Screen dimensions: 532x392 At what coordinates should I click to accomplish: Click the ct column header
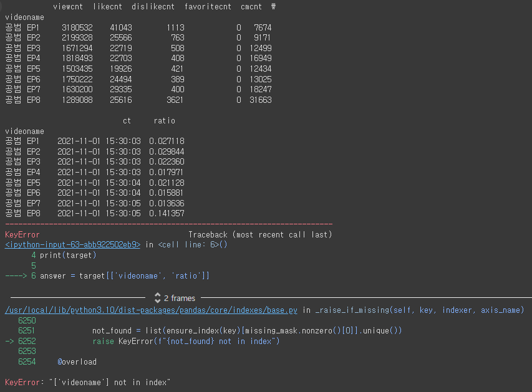[x=127, y=121]
